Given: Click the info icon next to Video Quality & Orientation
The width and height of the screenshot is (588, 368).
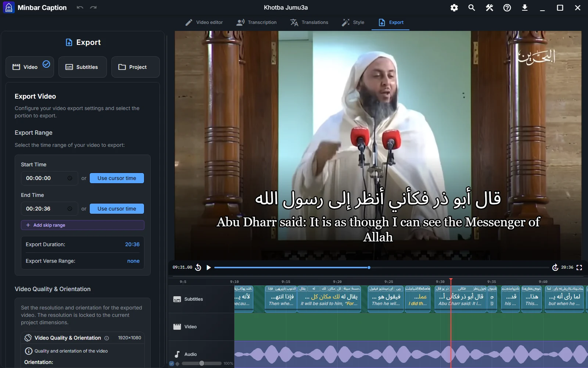Looking at the screenshot, I should coord(107,338).
